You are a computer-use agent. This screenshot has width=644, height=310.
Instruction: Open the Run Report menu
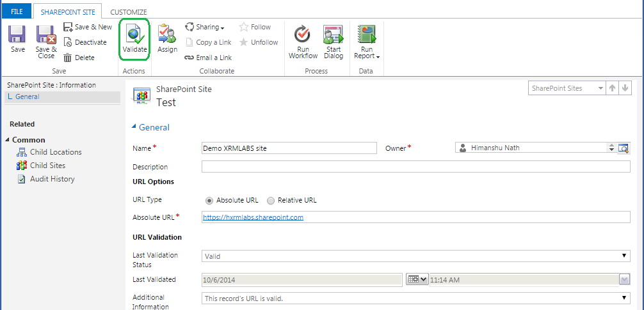click(366, 42)
